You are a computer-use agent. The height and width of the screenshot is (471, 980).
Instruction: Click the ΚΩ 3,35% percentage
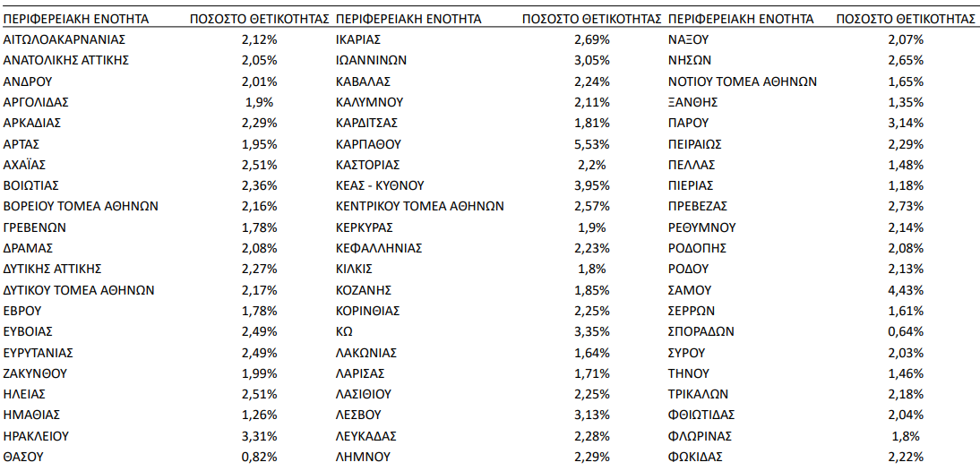tap(592, 331)
